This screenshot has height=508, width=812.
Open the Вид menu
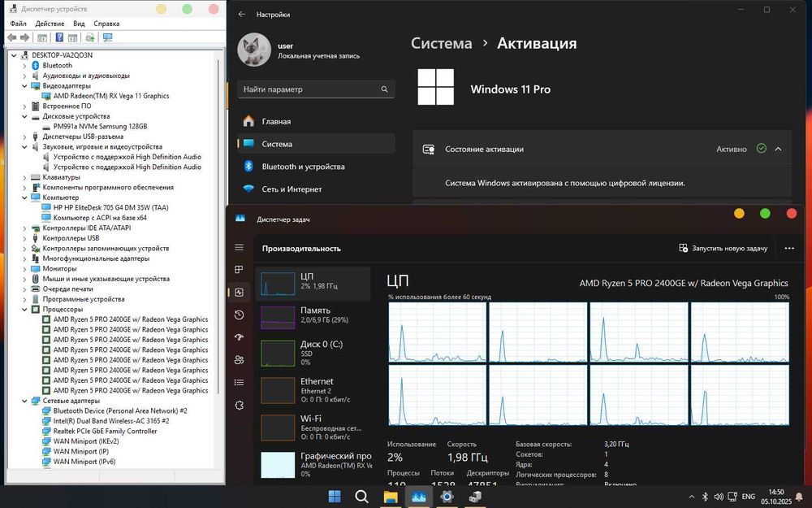coord(79,24)
